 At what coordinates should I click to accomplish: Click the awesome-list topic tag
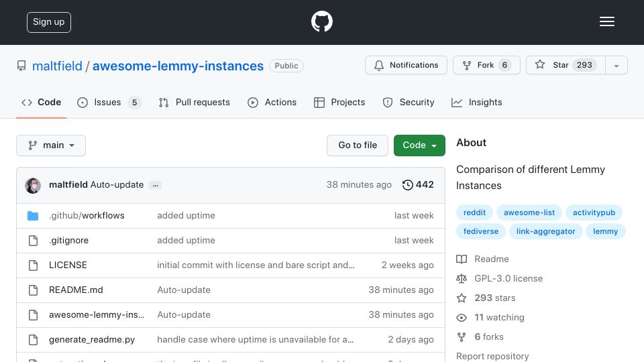tap(529, 213)
